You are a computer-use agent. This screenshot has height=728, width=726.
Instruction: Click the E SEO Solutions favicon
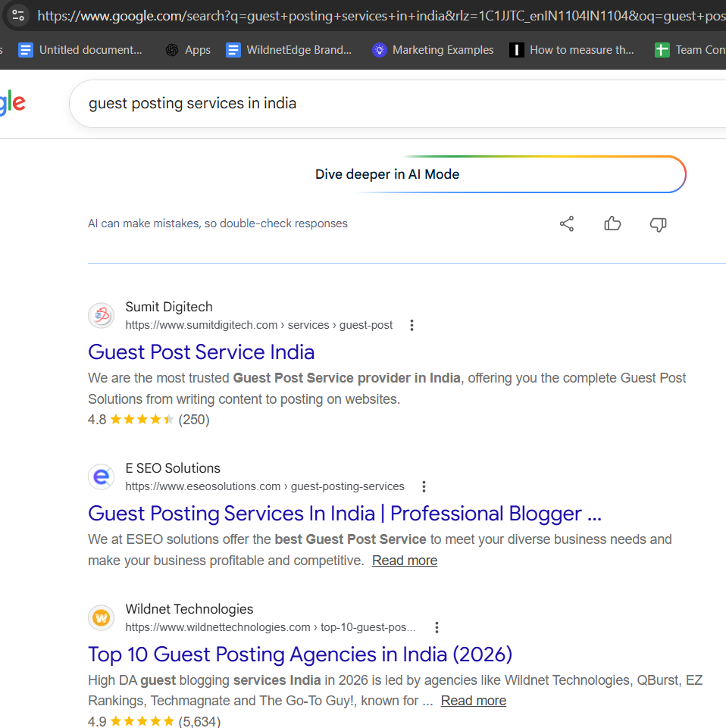pos(102,476)
